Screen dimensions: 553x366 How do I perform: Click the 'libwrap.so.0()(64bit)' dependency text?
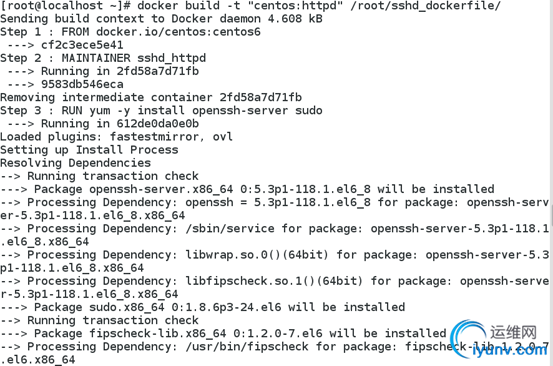[257, 255]
